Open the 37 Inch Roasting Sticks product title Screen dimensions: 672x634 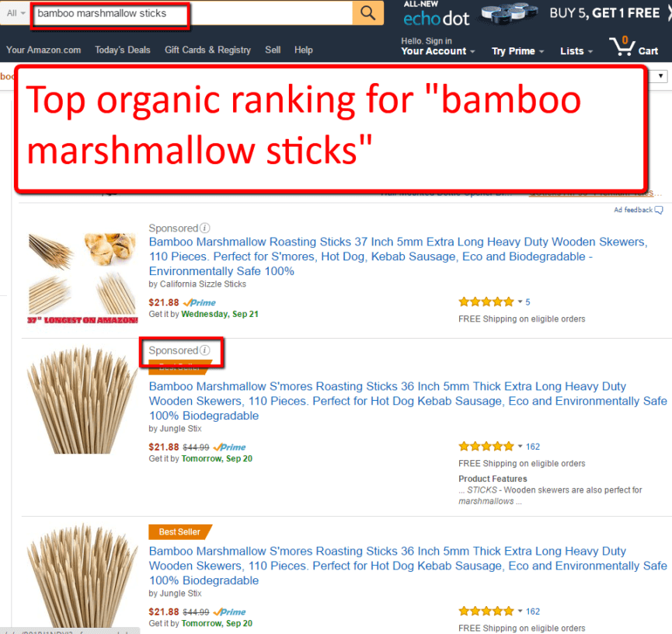398,256
